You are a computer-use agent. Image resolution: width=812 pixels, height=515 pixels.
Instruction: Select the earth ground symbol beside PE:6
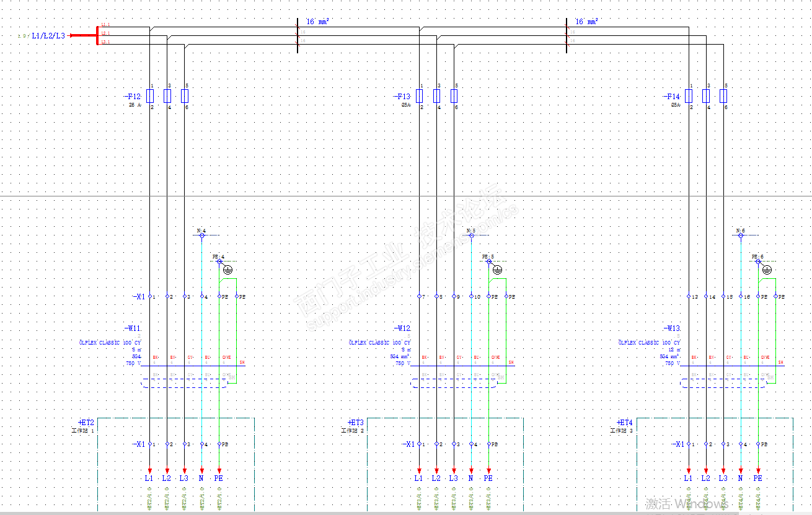[x=767, y=270]
